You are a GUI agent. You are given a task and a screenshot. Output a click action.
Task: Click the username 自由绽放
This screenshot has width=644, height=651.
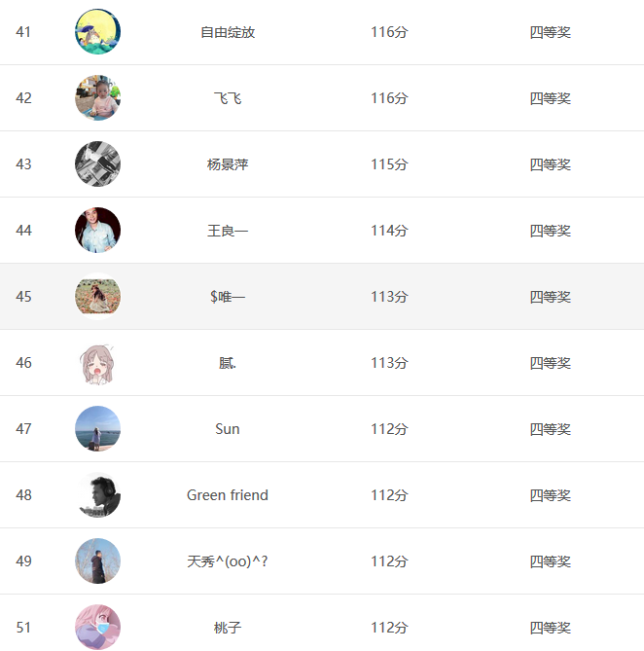pyautogui.click(x=228, y=32)
